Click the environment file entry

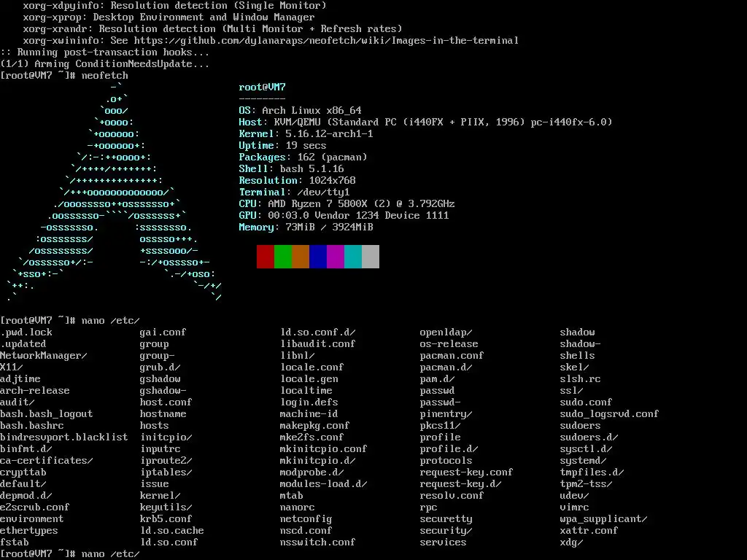coord(32,519)
